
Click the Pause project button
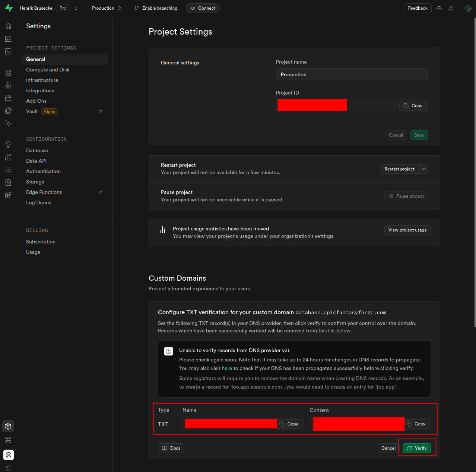[x=406, y=196]
